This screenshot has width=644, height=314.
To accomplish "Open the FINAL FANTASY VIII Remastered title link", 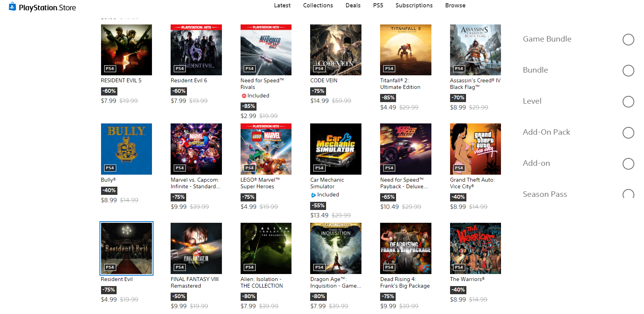I will coord(194,283).
